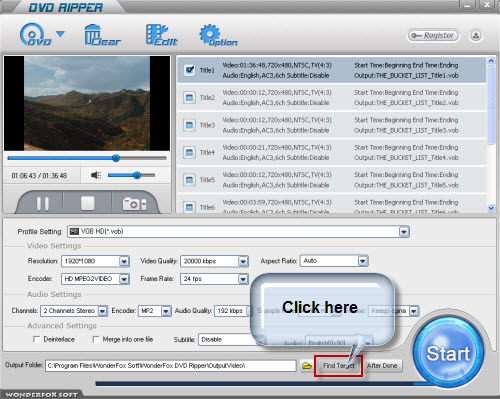Select Title3 output file text
The width and height of the screenshot is (500, 399).
click(x=406, y=130)
